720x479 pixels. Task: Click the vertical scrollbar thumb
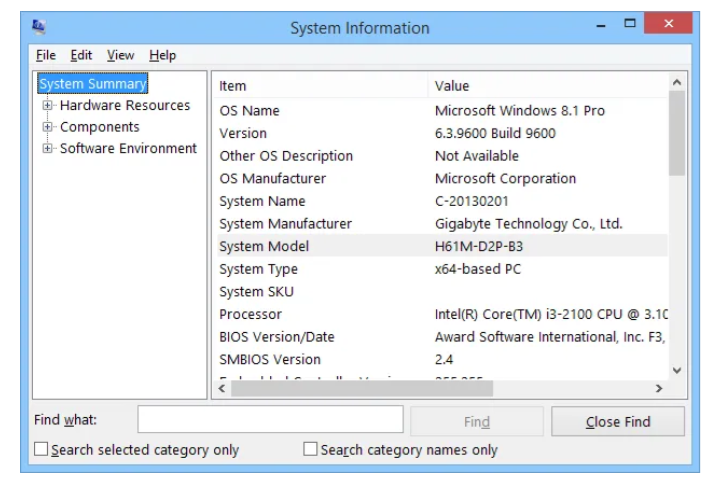[677, 133]
